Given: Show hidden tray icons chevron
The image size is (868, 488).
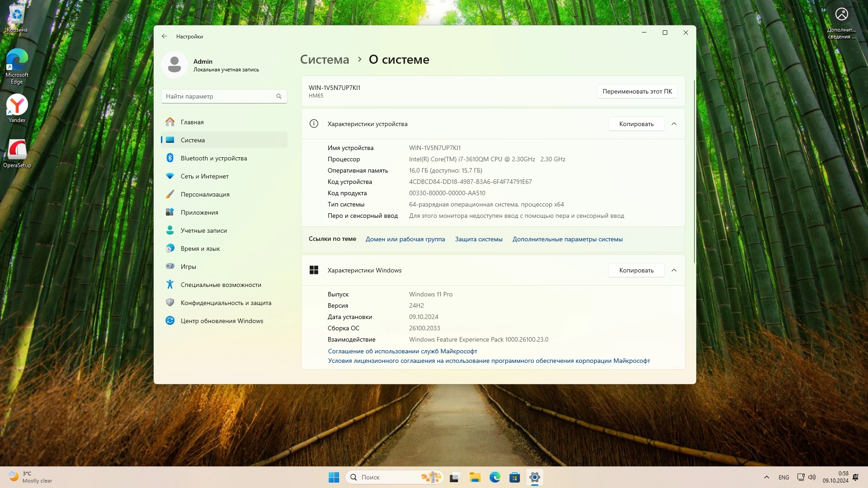Looking at the screenshot, I should pyautogui.click(x=766, y=477).
